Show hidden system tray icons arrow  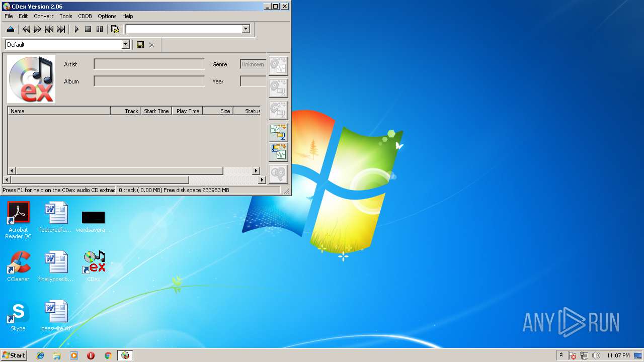561,355
